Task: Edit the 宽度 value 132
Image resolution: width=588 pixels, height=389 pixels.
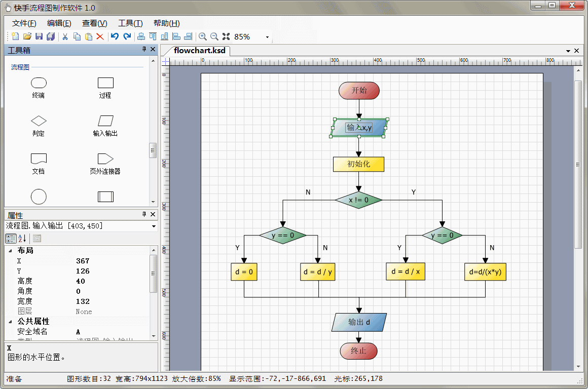Action: pyautogui.click(x=112, y=301)
